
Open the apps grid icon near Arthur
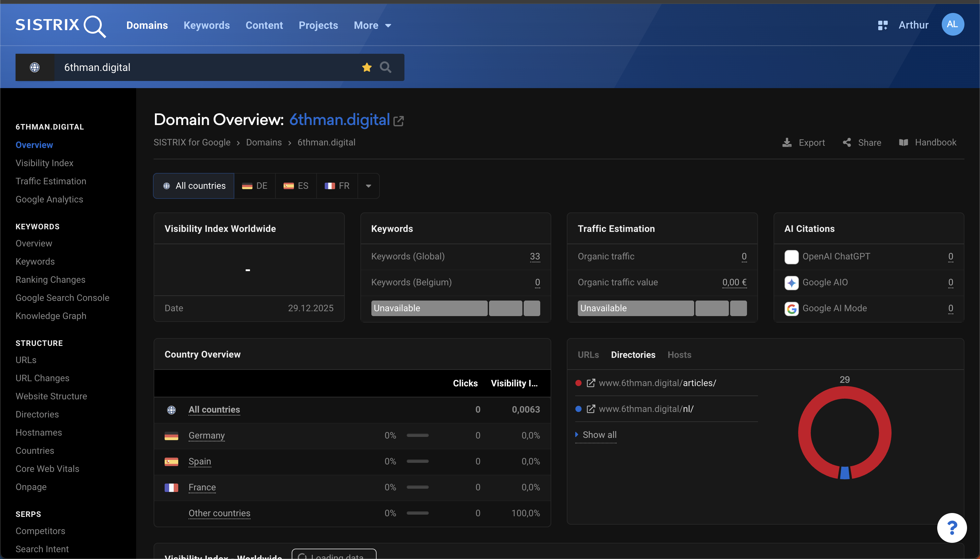tap(882, 25)
